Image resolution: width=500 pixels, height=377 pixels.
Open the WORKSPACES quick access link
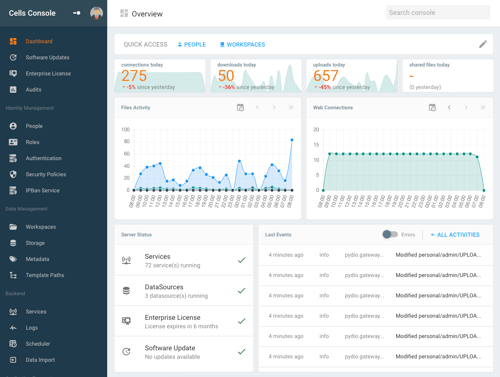click(x=242, y=44)
